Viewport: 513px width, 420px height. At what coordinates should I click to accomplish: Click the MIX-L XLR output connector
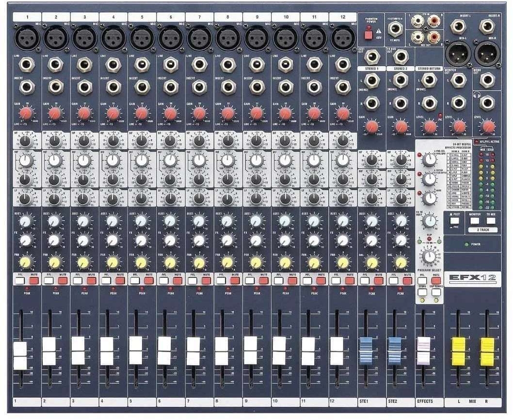pyautogui.click(x=459, y=54)
